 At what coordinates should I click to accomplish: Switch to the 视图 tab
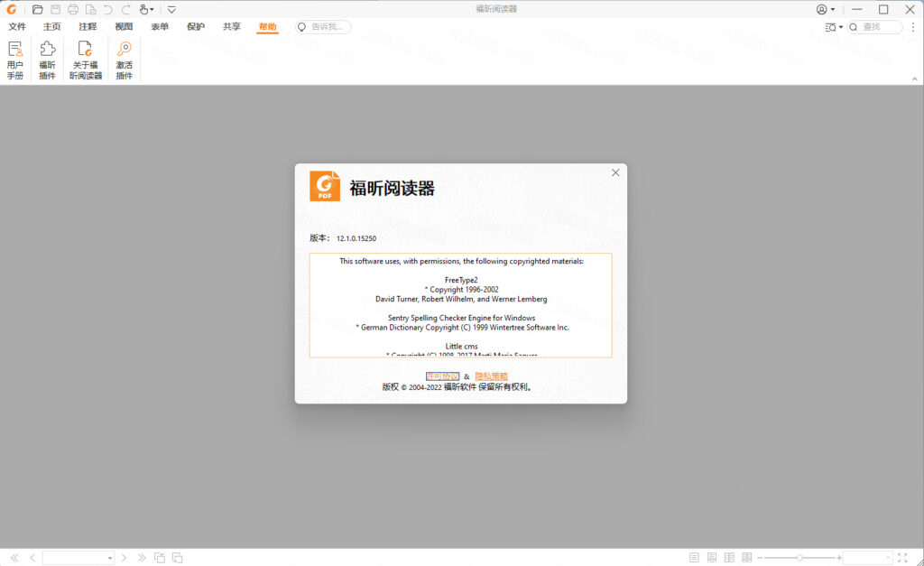pyautogui.click(x=124, y=26)
